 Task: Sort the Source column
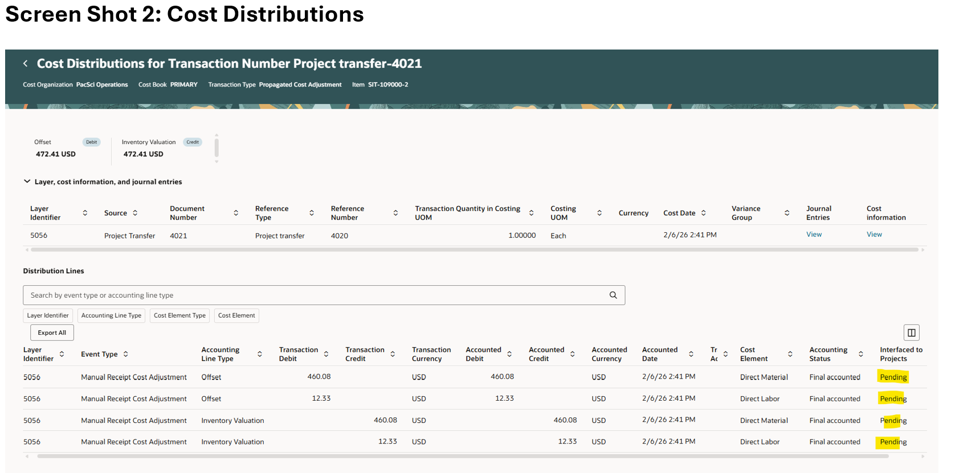point(135,213)
